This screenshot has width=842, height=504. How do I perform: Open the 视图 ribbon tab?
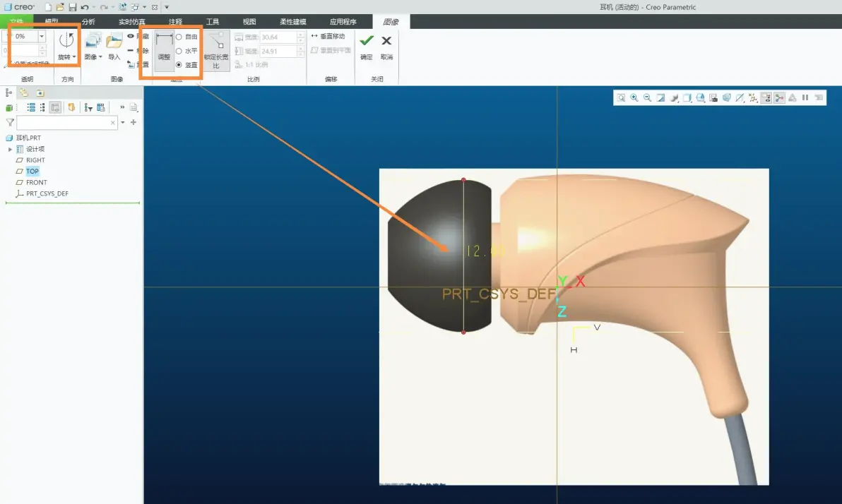[x=249, y=21]
